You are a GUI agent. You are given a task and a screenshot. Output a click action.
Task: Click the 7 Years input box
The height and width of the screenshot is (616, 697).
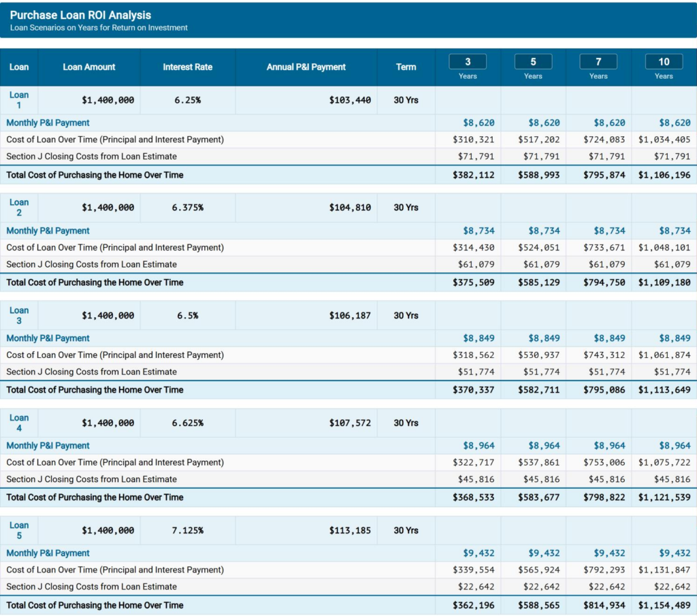coord(598,61)
